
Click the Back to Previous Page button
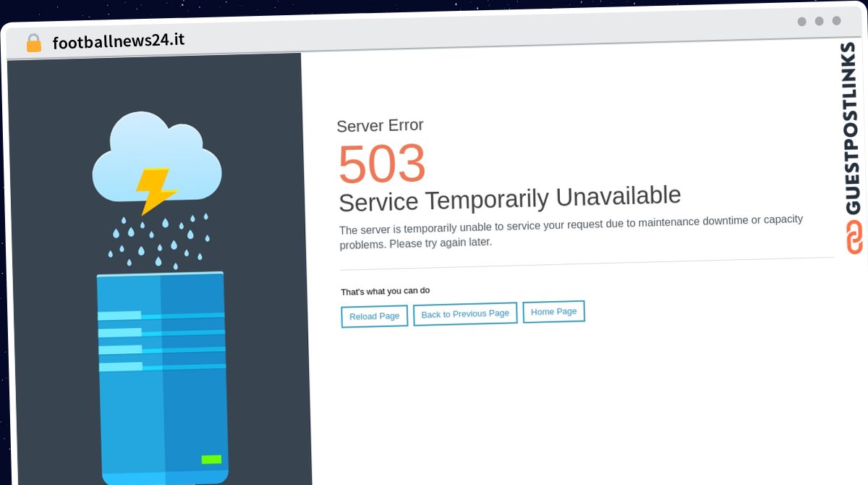tap(465, 314)
